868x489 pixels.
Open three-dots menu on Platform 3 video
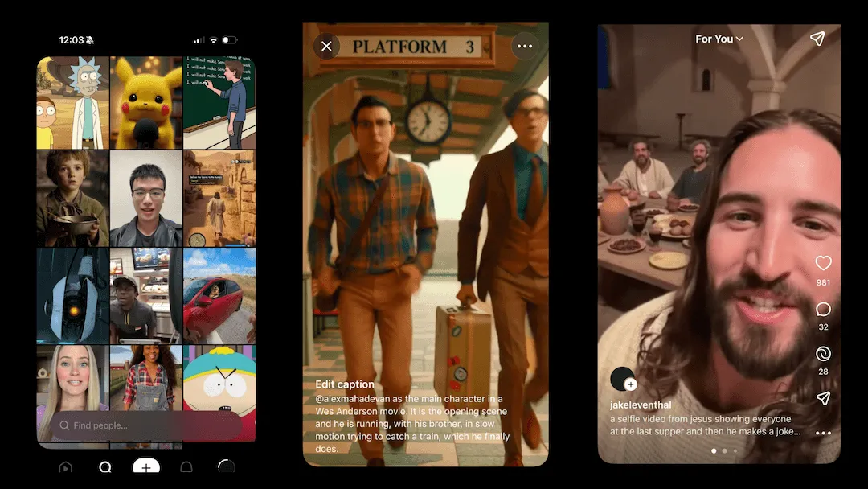(525, 46)
